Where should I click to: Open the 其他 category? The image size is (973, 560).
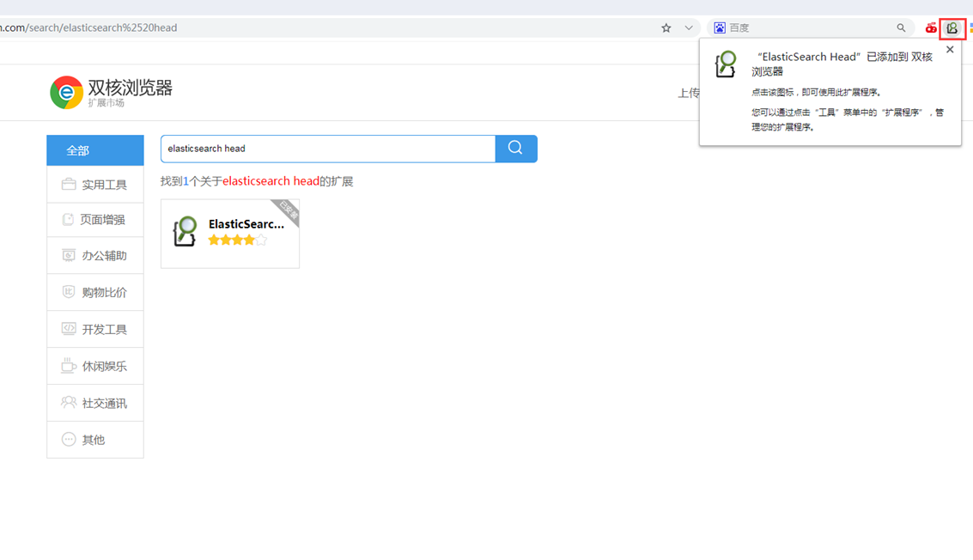95,440
